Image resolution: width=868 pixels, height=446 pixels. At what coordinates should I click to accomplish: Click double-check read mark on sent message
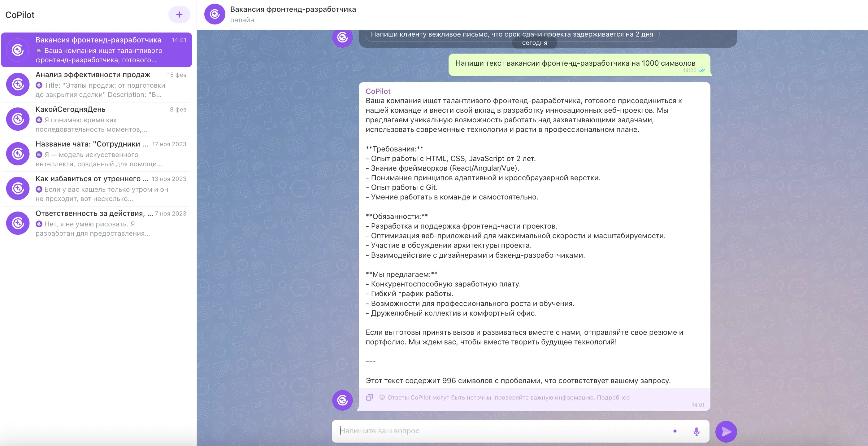point(701,70)
